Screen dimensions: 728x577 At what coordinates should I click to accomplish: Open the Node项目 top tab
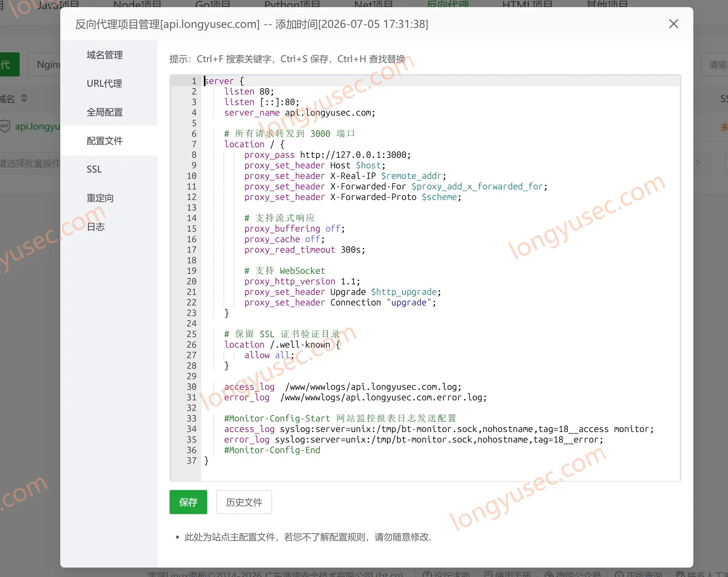138,4
